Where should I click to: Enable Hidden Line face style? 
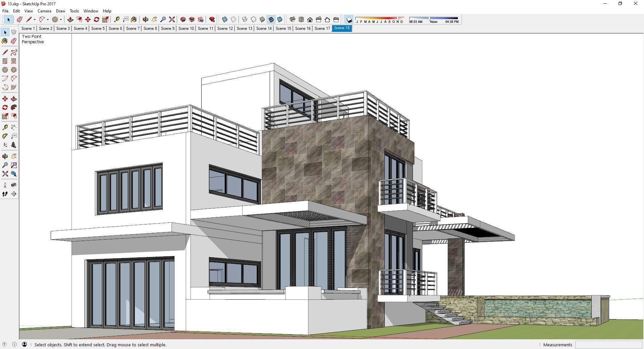coord(254,19)
